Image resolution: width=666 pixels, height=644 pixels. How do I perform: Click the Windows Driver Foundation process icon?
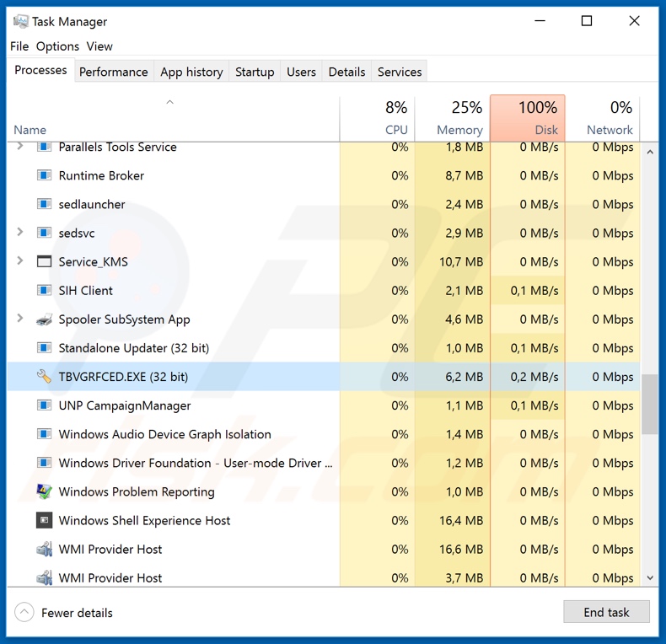(44, 463)
